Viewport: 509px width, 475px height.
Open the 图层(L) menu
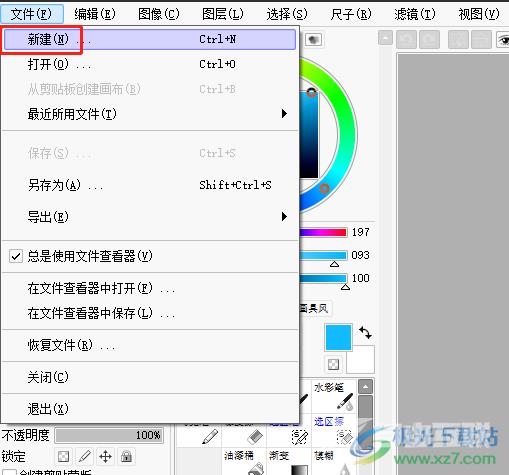click(223, 14)
